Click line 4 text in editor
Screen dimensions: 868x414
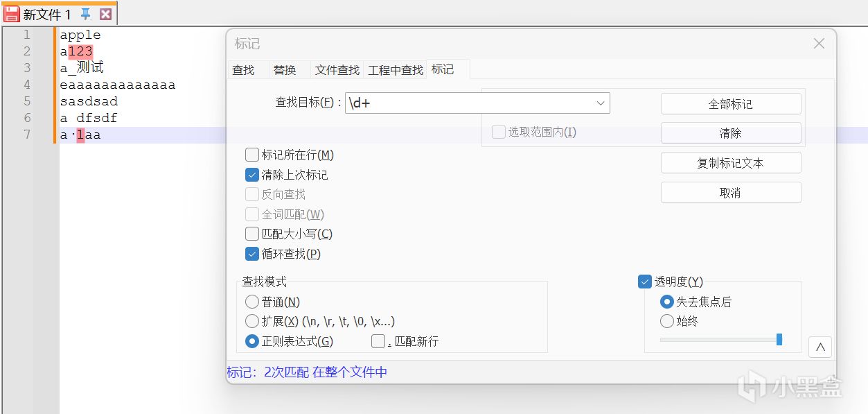tap(118, 85)
